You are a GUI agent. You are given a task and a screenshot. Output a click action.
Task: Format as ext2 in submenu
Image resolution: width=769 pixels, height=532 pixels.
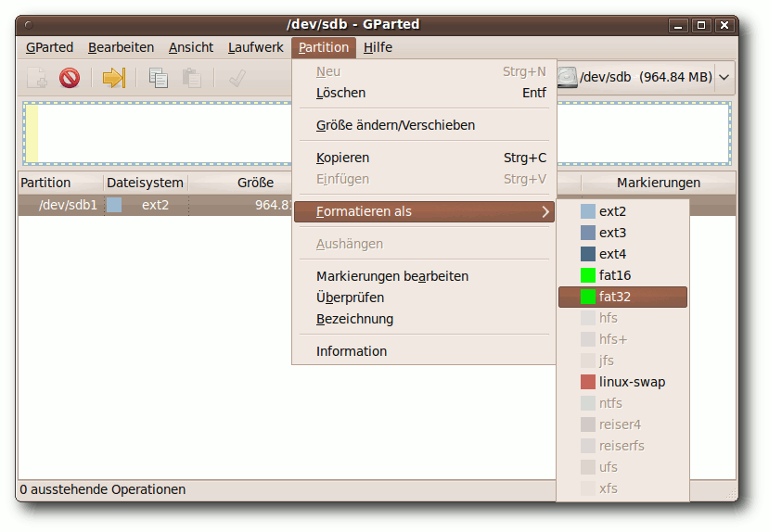[x=622, y=211]
